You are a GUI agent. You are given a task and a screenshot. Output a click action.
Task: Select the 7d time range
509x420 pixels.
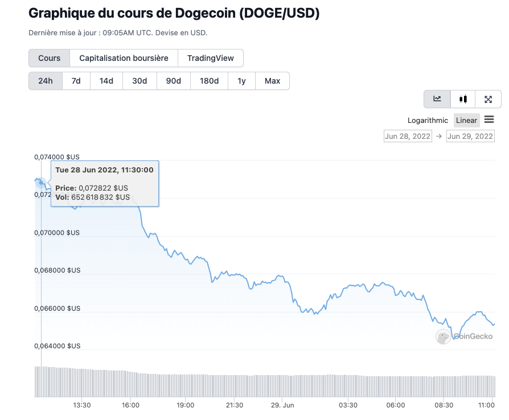(x=76, y=81)
